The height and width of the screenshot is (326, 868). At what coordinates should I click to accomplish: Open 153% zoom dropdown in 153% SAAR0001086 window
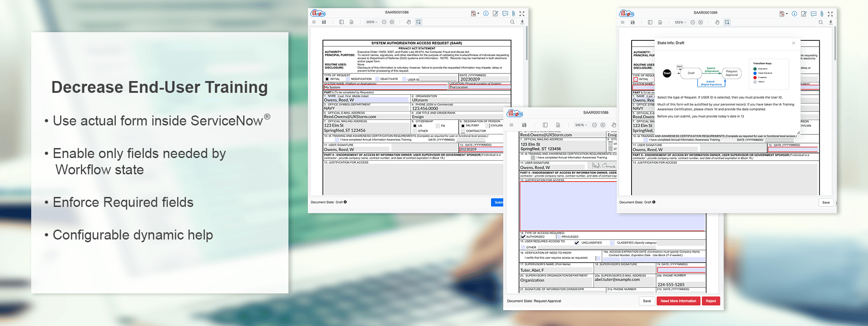pos(372,22)
